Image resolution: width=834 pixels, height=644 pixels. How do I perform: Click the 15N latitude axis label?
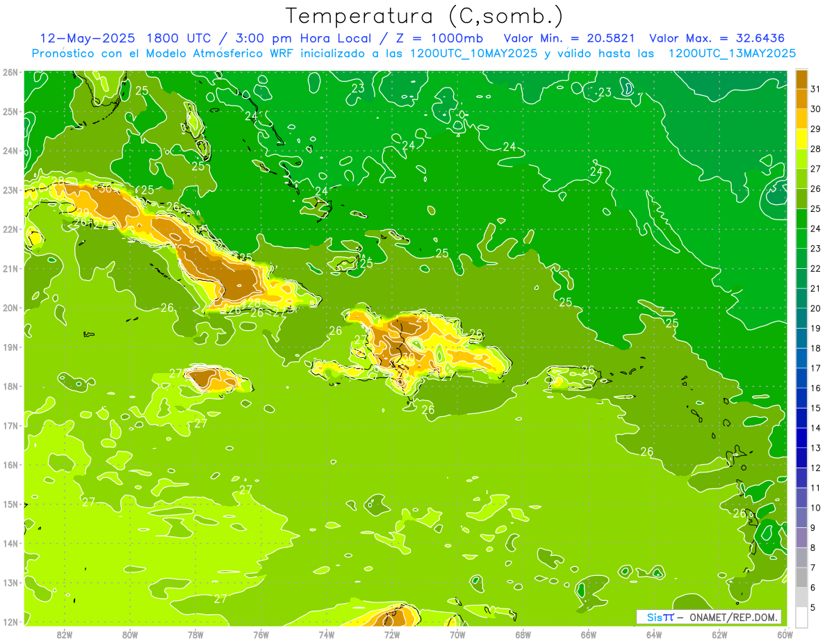point(10,504)
